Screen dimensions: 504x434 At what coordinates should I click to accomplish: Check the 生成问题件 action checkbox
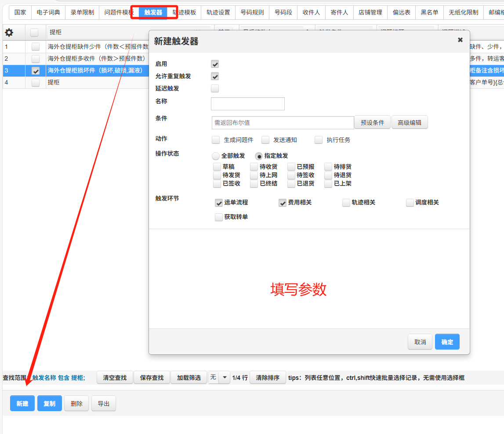point(216,140)
